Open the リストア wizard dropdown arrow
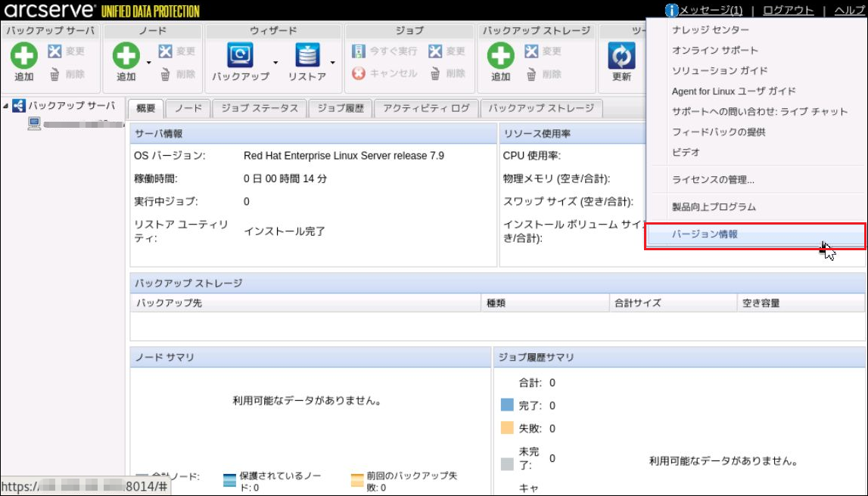Screen dimensions: 868x496 [x=333, y=63]
